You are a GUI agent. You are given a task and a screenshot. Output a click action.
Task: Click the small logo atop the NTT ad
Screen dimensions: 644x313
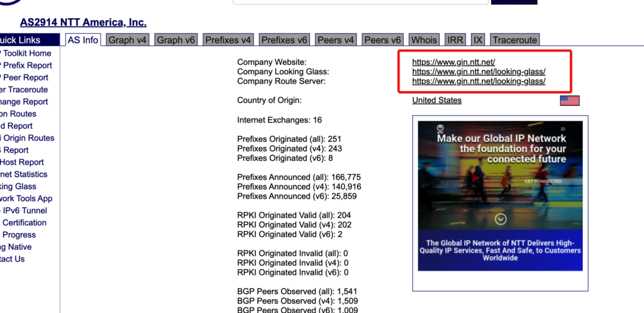point(441,128)
